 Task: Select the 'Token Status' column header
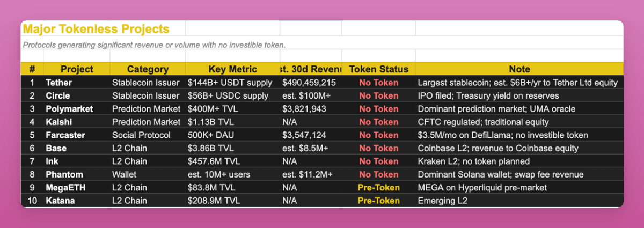coord(378,69)
